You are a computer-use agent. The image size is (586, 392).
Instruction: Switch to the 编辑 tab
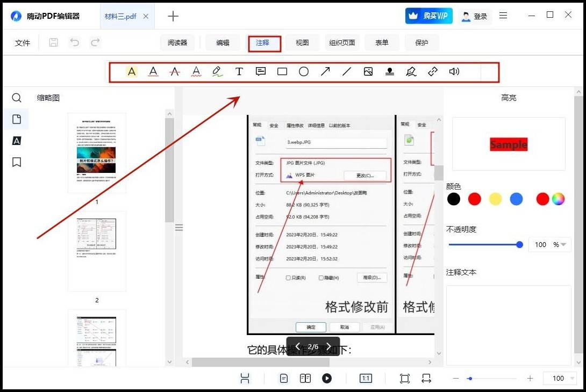click(x=223, y=42)
